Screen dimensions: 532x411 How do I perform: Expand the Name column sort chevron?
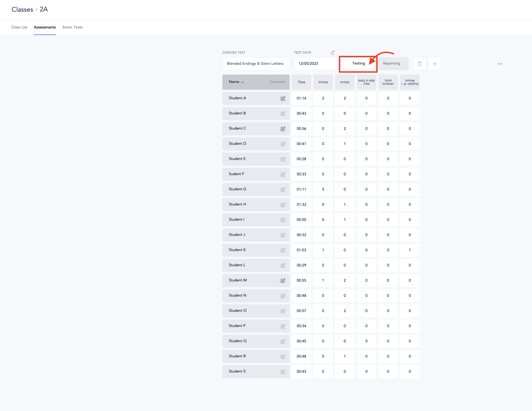click(242, 82)
